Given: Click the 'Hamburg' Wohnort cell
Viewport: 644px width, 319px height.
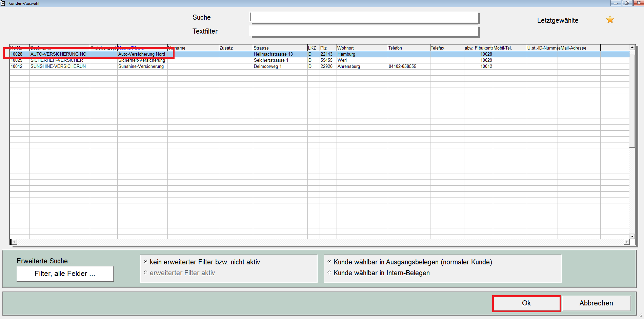Looking at the screenshot, I should (x=362, y=54).
